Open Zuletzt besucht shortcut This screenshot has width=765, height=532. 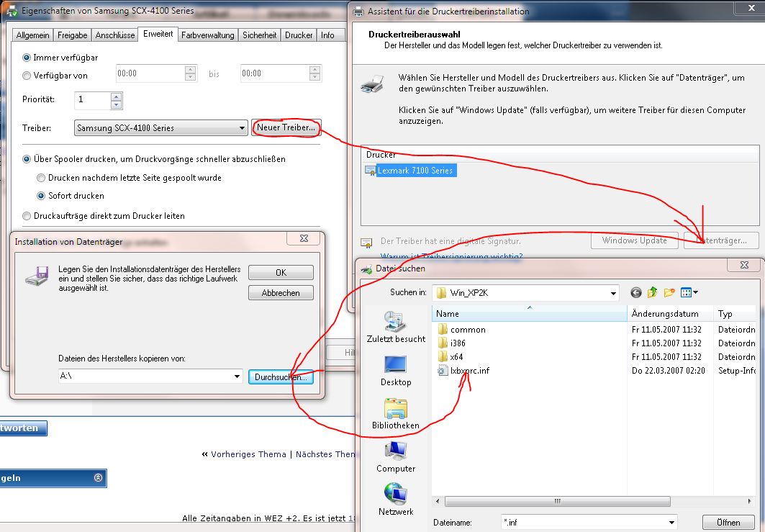[396, 327]
